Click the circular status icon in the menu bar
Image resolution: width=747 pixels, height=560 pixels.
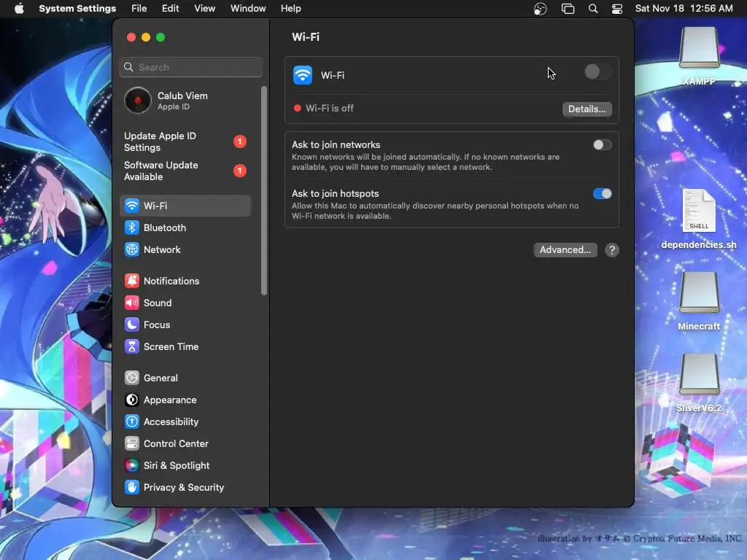(541, 9)
